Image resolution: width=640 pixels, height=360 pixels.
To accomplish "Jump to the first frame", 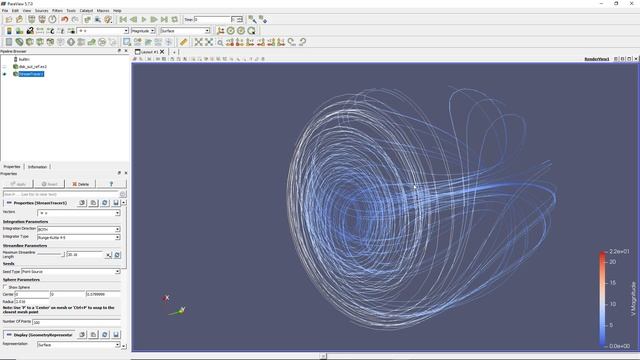I will [x=123, y=20].
